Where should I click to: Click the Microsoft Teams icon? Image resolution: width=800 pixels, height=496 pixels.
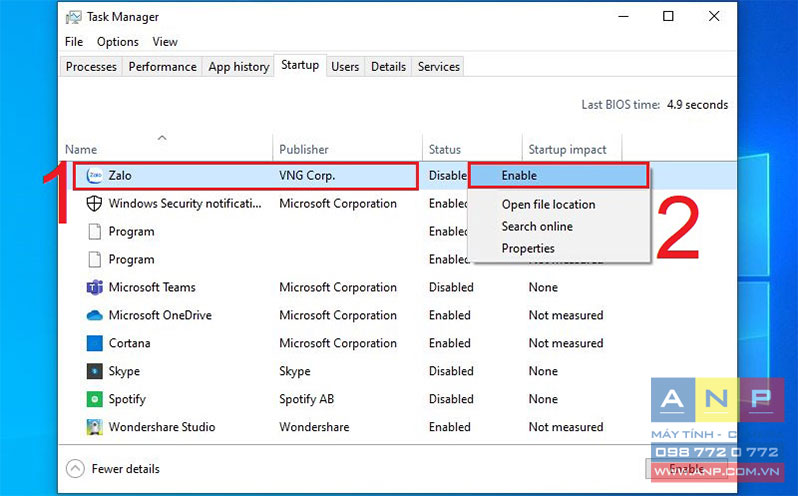tap(94, 287)
